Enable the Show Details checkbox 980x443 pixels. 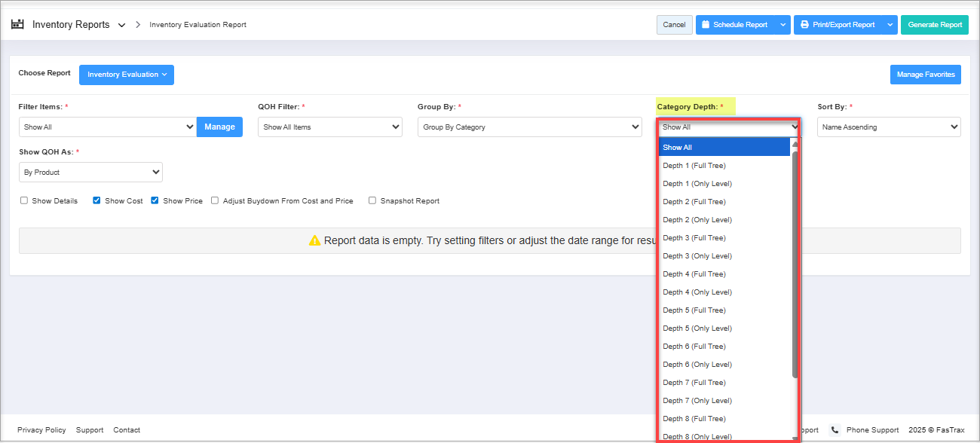pos(24,201)
